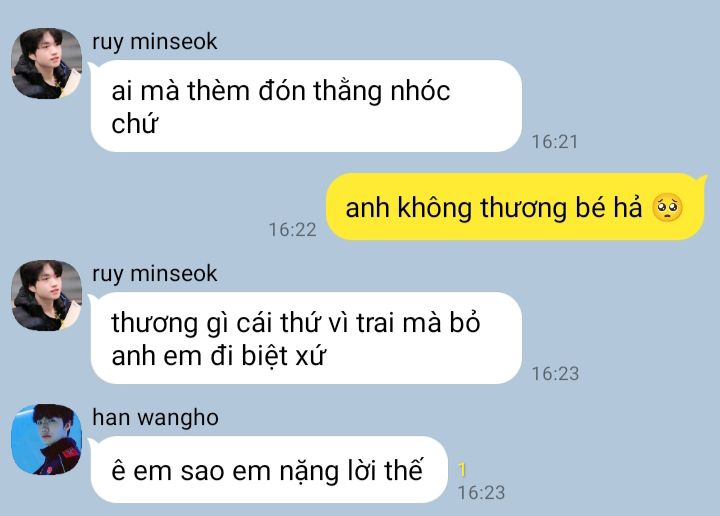Select the first ruy minseok sender name

154,42
